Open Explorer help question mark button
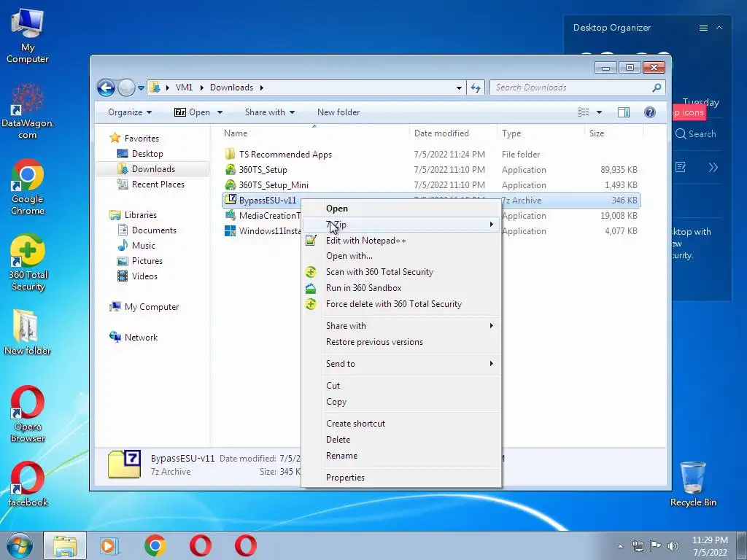Viewport: 747px width, 560px height. 650,112
